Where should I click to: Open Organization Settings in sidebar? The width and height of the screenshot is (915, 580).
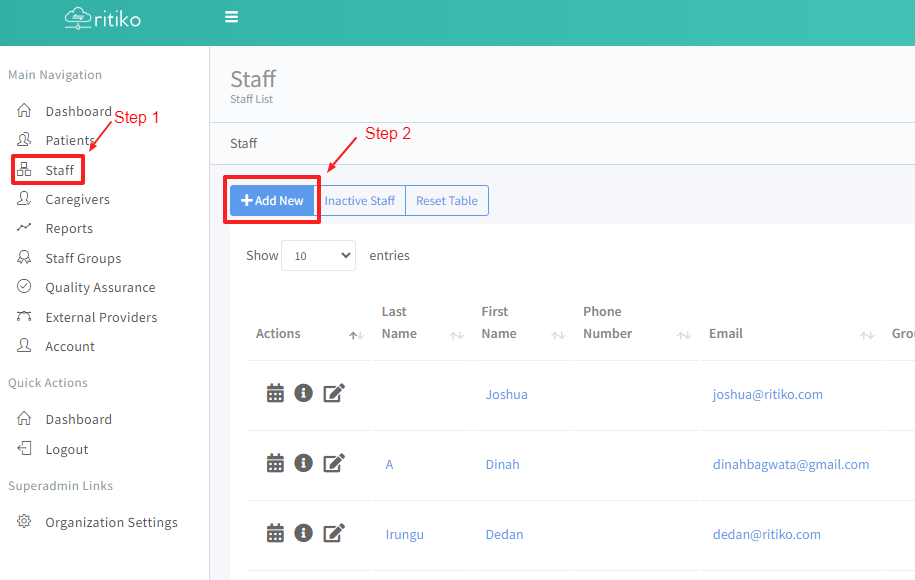pos(111,522)
